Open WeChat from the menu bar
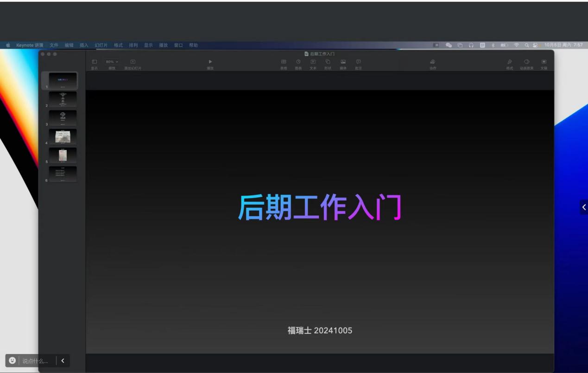This screenshot has height=373, width=588. (449, 45)
